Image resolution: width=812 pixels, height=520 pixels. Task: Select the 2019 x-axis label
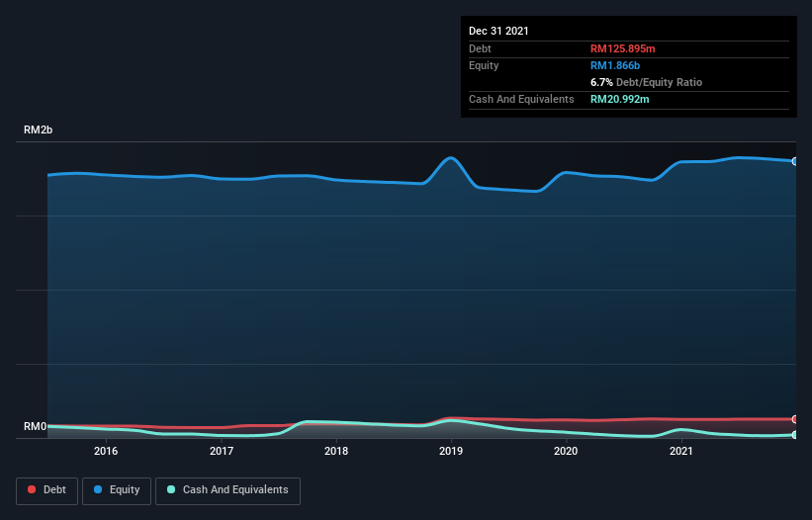click(x=451, y=451)
